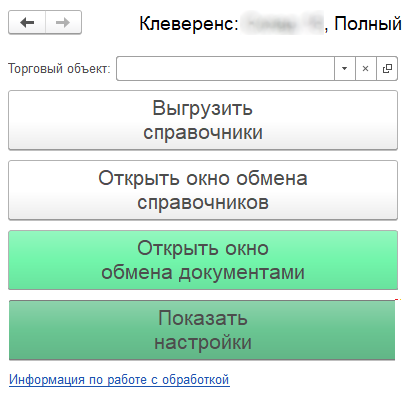Show trade object choices via triangle arrow
Screen dimensions: 403x409
pyautogui.click(x=345, y=69)
